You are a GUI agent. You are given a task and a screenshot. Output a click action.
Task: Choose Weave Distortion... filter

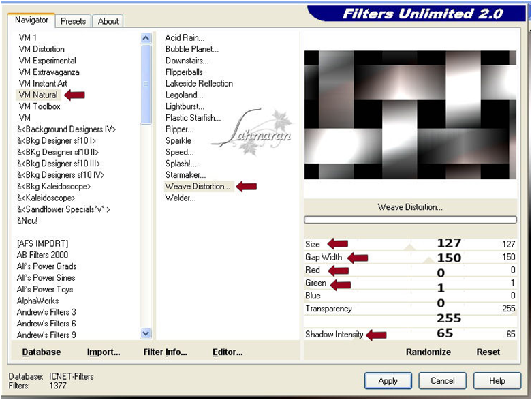199,186
